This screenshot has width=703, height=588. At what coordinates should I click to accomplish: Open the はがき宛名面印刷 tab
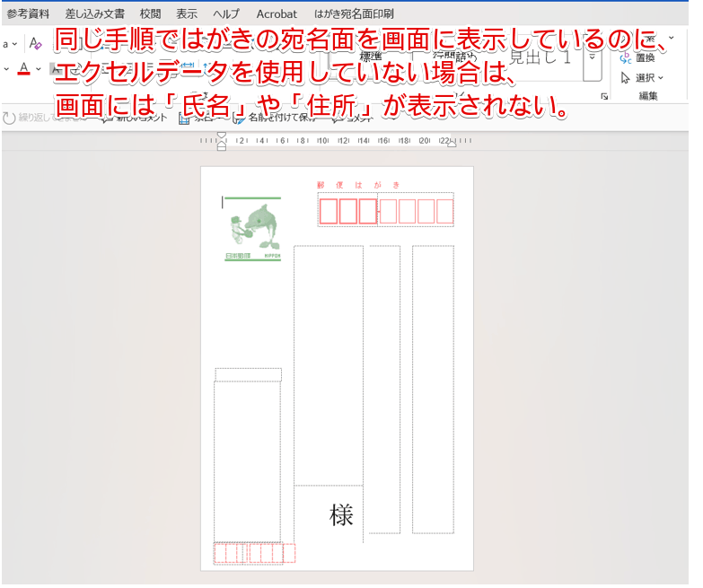point(354,13)
